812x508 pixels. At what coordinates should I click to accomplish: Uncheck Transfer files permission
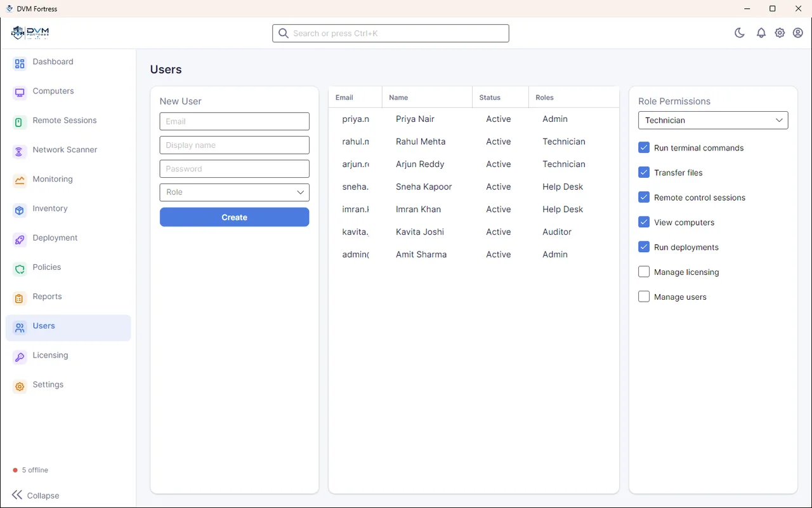(644, 172)
